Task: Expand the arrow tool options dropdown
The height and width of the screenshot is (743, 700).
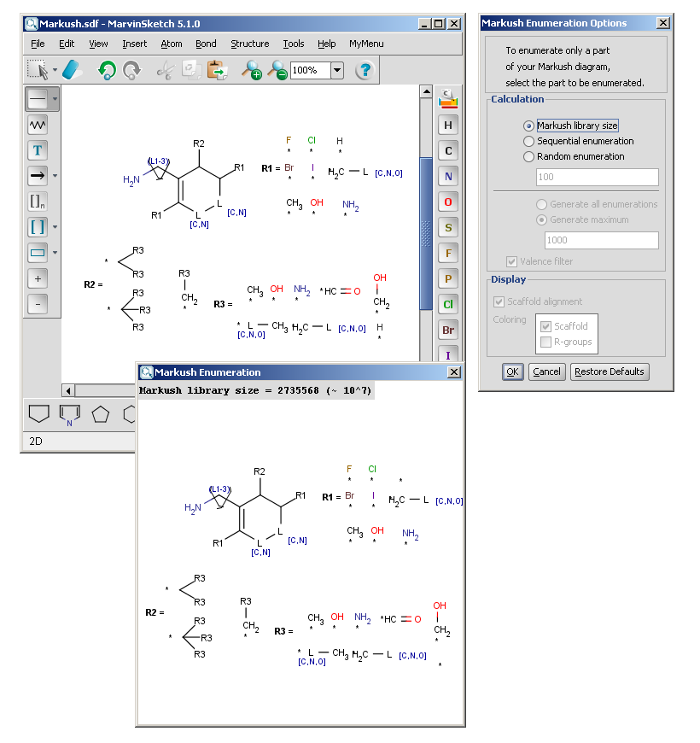Action: pos(55,177)
